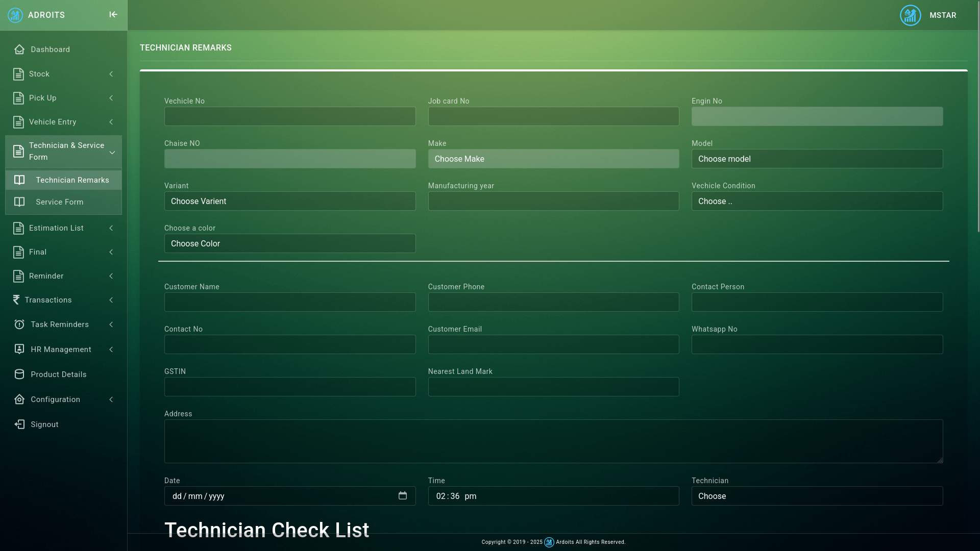Click the Vechicle No input field
Viewport: 980px width, 551px height.
[290, 117]
